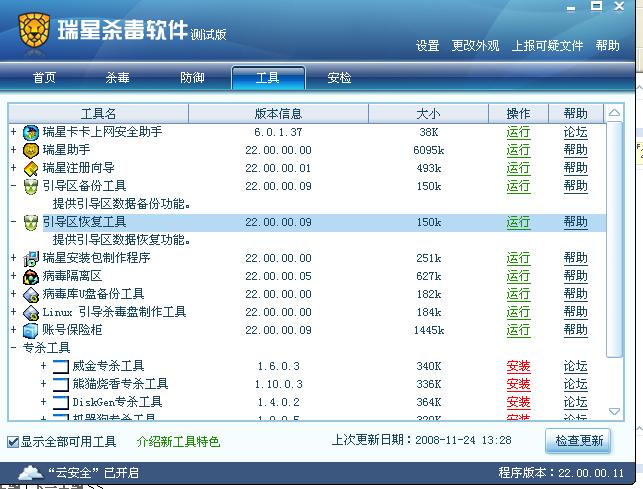Switch to the 杀毒 tab
Image resolution: width=643 pixels, height=489 pixels.
[118, 78]
